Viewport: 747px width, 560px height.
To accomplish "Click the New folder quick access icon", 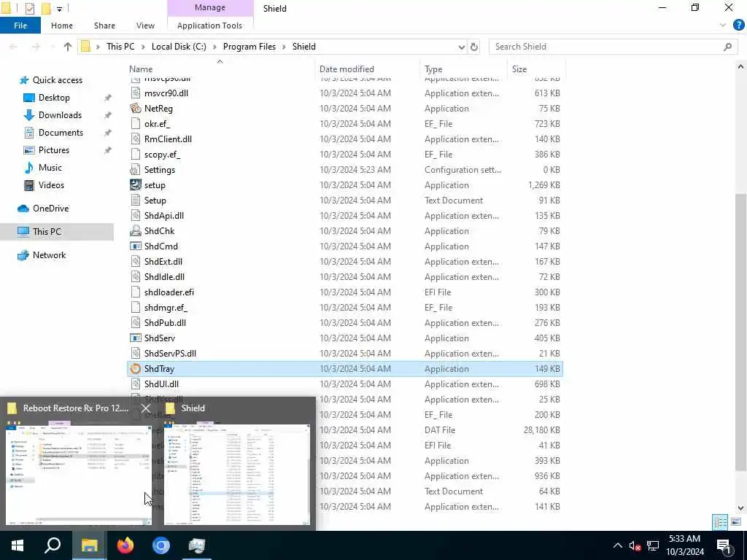I will tap(46, 9).
